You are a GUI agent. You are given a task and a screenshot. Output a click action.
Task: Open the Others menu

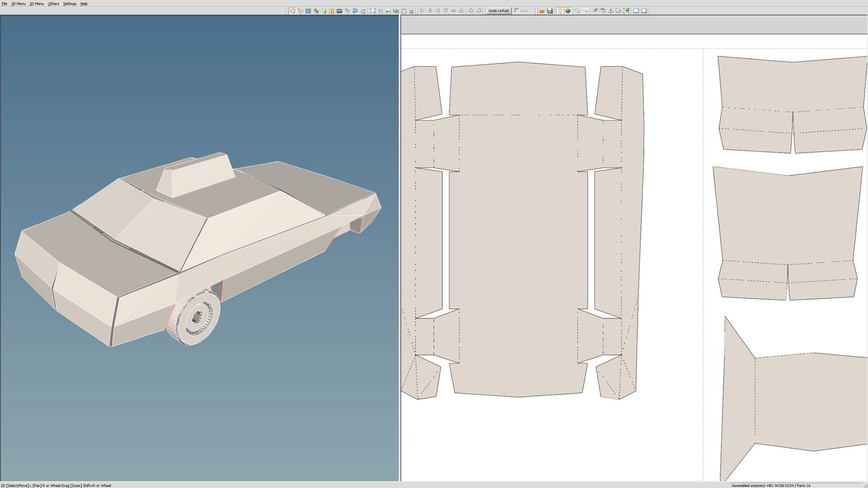53,4
